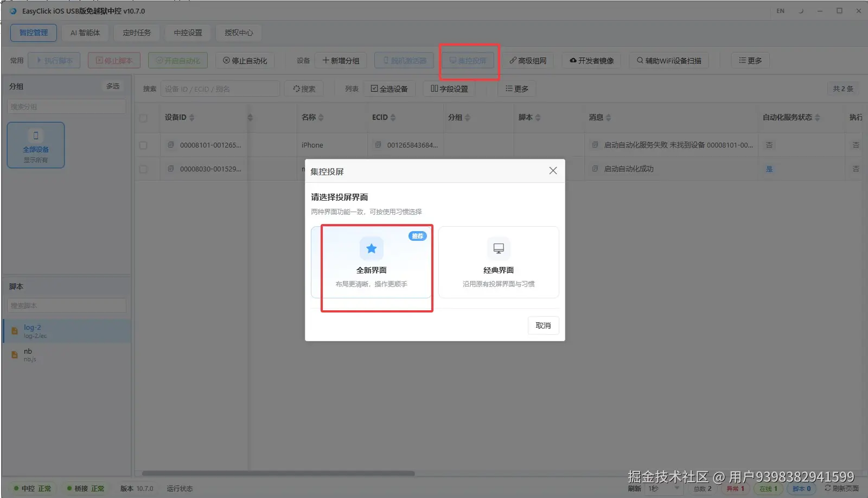Screen dimensions: 868x498
Task: Switch to the AI 智能体 tab
Action: [85, 33]
